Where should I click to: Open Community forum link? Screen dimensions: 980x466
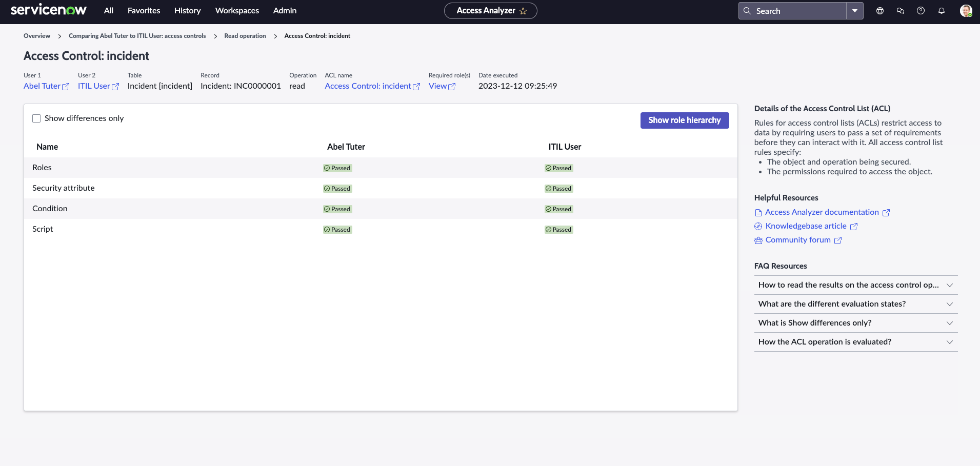coord(798,240)
